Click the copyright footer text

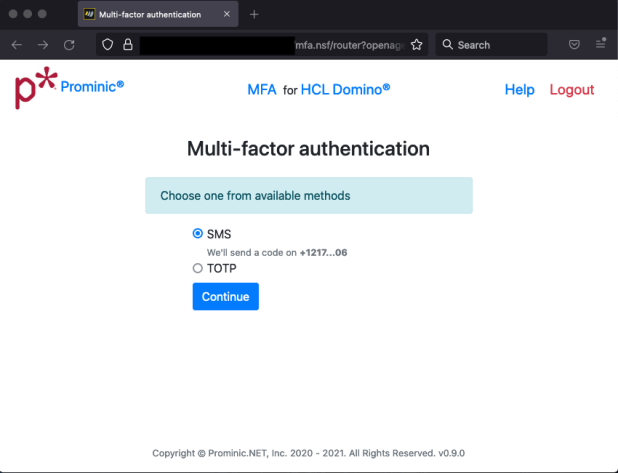[x=309, y=453]
